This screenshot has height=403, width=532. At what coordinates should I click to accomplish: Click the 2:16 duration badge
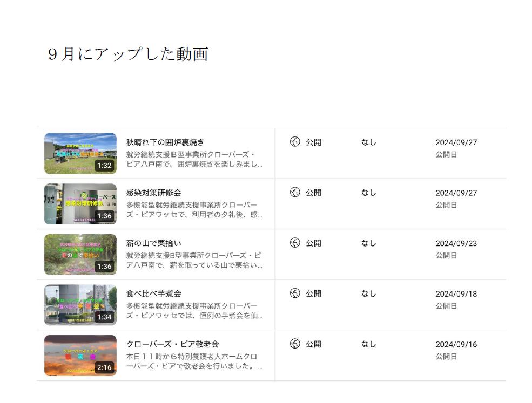[104, 367]
